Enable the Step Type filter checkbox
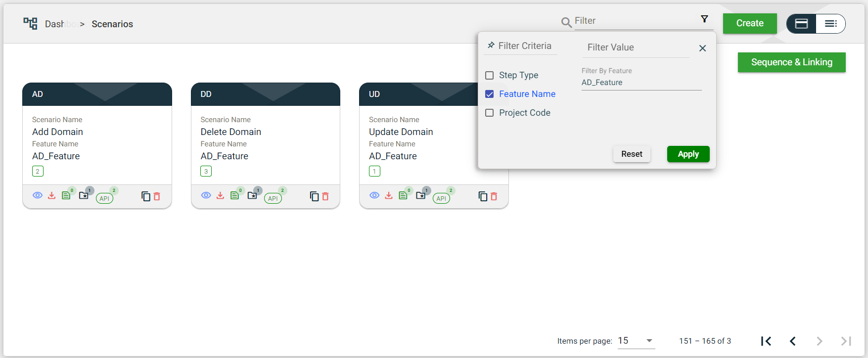The image size is (868, 358). tap(490, 75)
